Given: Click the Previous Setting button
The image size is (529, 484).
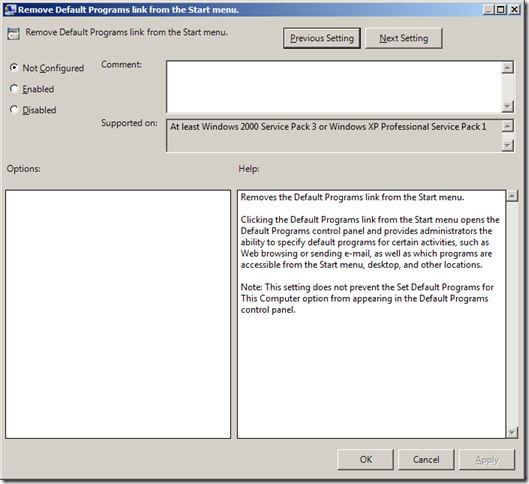Looking at the screenshot, I should (x=322, y=38).
